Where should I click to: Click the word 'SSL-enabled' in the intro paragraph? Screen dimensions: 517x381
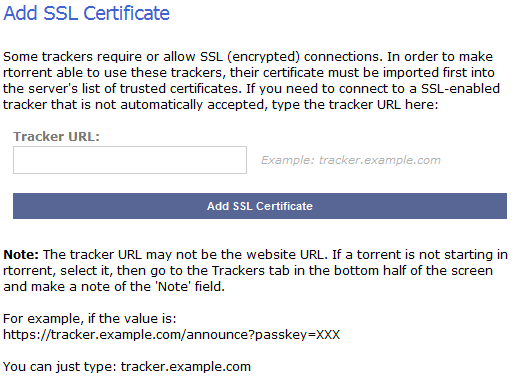click(460, 89)
